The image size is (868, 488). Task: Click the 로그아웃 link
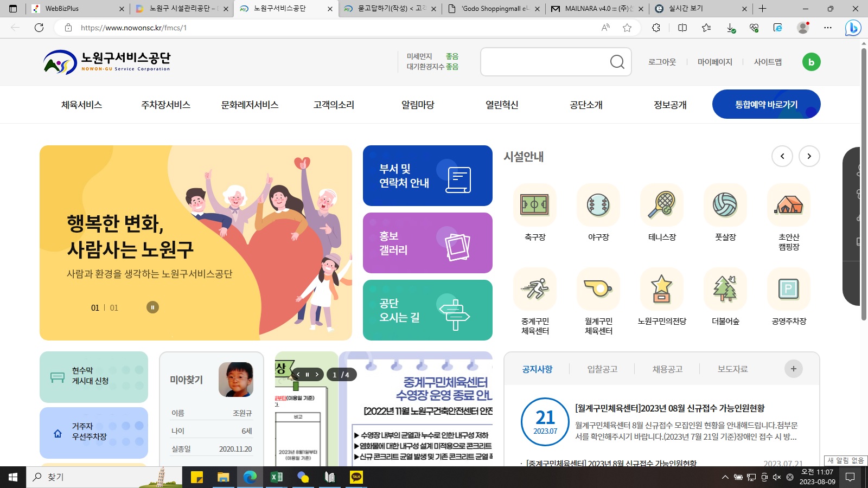click(662, 62)
